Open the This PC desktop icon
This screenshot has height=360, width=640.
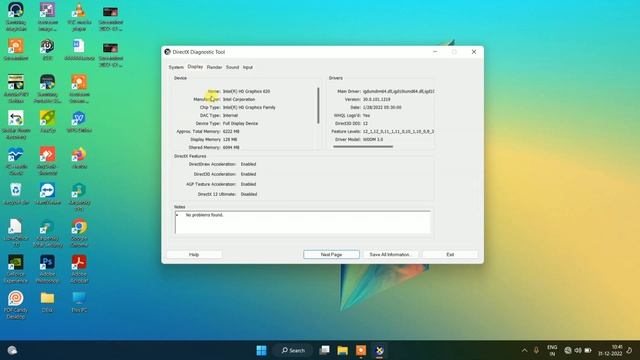(x=79, y=301)
